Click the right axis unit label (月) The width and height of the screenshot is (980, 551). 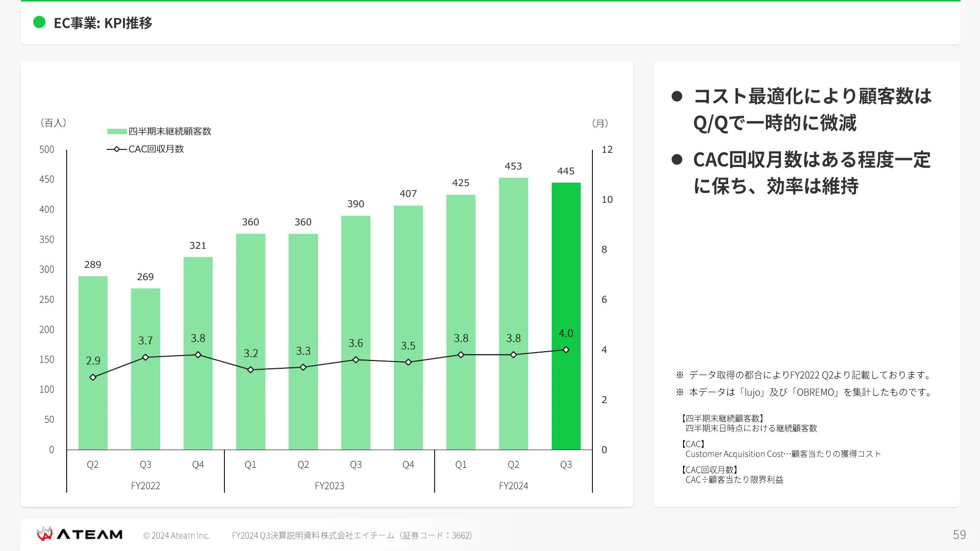point(600,123)
